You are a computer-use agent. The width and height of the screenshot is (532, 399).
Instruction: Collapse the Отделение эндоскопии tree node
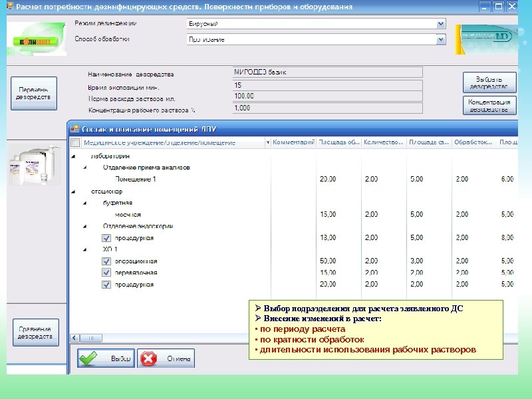[85, 226]
